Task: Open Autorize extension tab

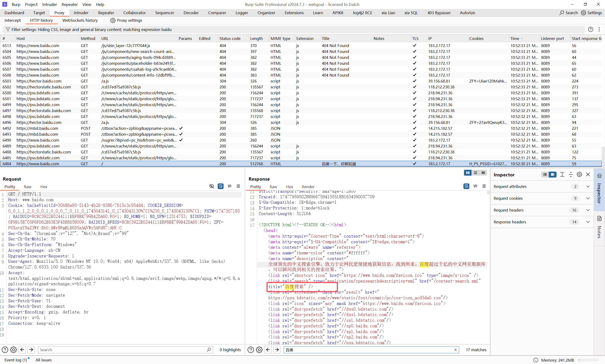Action: [467, 13]
